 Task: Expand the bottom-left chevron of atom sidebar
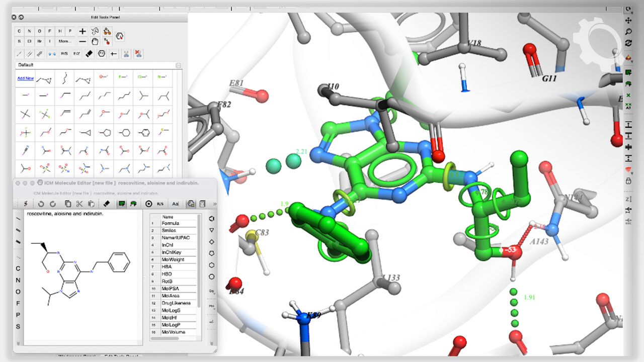pos(18,343)
